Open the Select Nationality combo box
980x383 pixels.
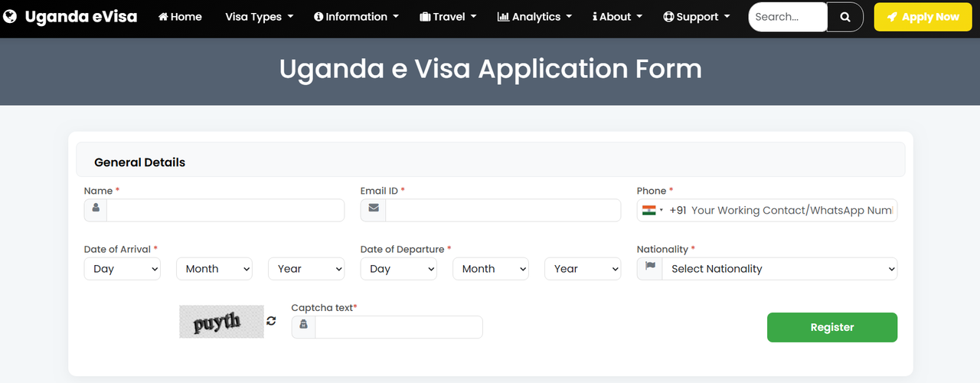tap(779, 269)
